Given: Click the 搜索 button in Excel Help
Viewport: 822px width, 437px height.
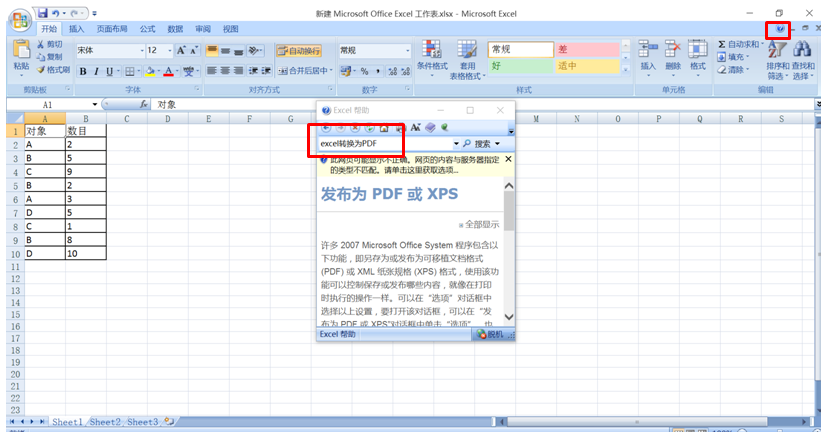Looking at the screenshot, I should 481,144.
